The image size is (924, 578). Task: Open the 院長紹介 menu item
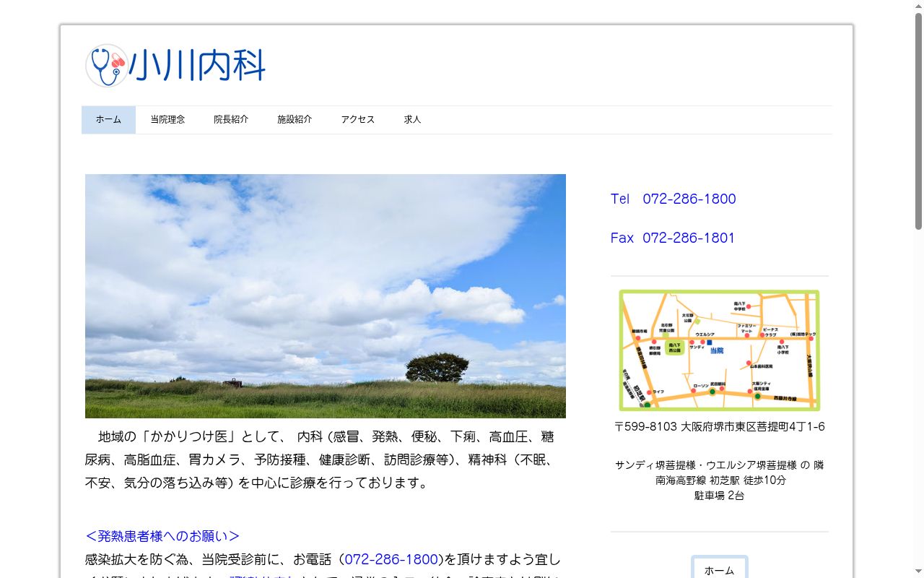click(x=231, y=120)
